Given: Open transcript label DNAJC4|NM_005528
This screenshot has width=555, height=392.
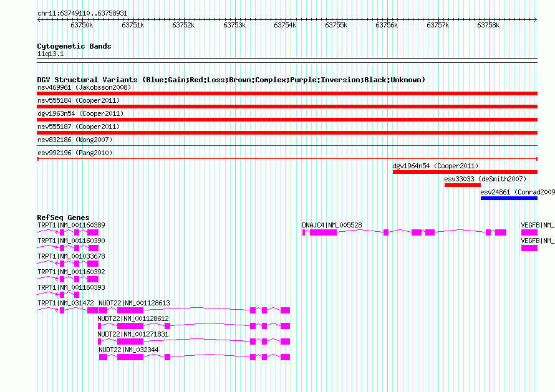Looking at the screenshot, I should pos(332,225).
